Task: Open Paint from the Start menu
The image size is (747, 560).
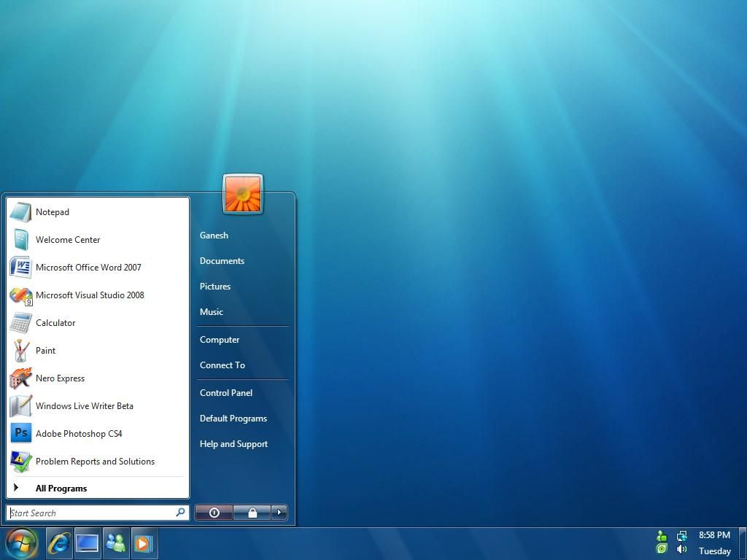Action: pyautogui.click(x=45, y=351)
